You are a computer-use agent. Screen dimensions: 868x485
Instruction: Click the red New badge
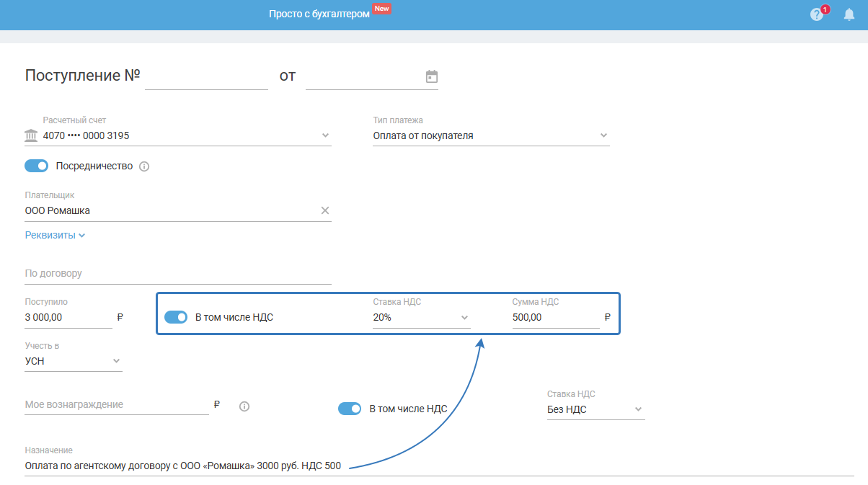(382, 9)
